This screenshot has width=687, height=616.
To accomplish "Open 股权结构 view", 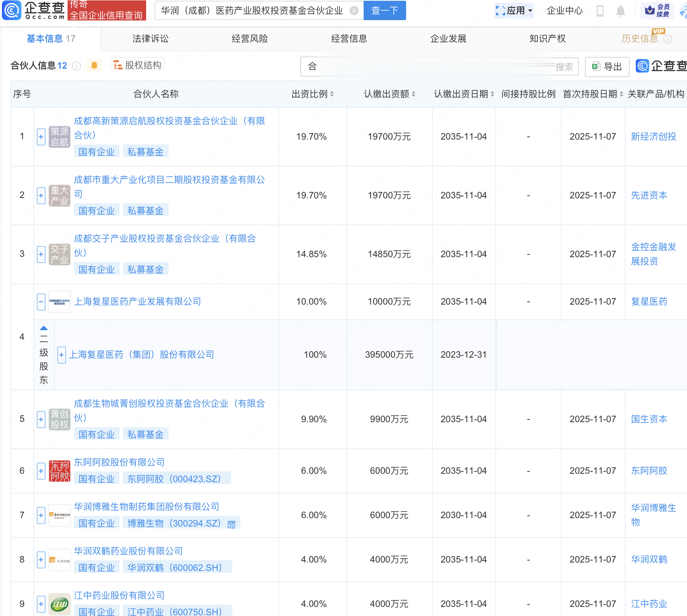I will pyautogui.click(x=137, y=65).
